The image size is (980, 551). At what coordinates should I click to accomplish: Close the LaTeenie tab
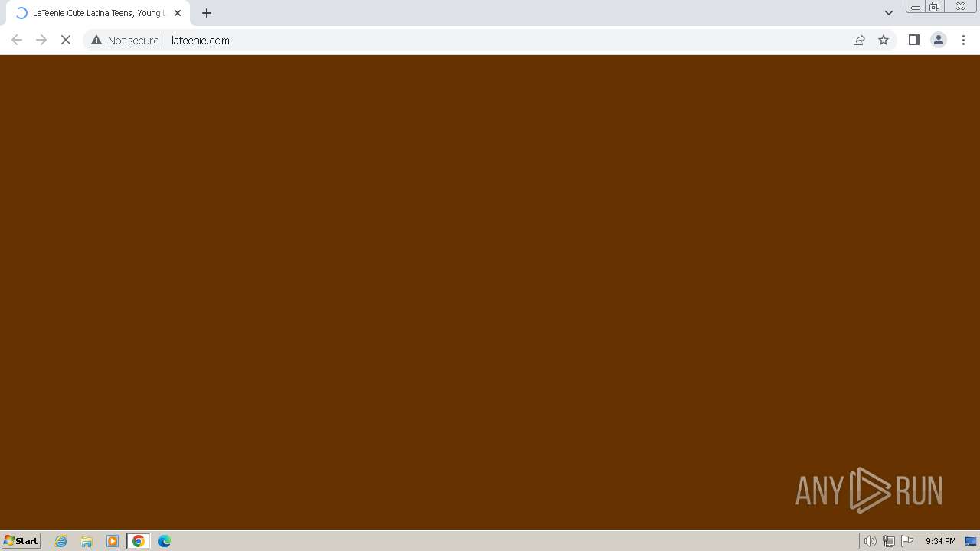[x=178, y=13]
